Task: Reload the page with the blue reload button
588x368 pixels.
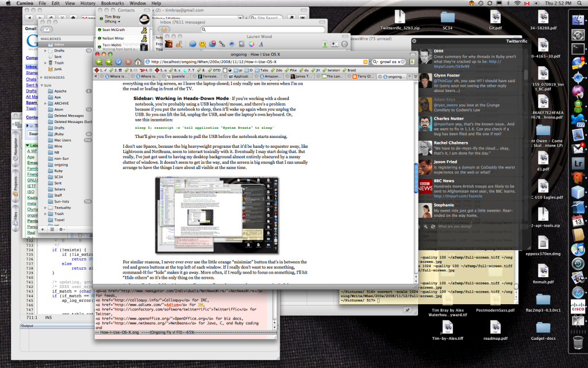Action: coord(118,62)
